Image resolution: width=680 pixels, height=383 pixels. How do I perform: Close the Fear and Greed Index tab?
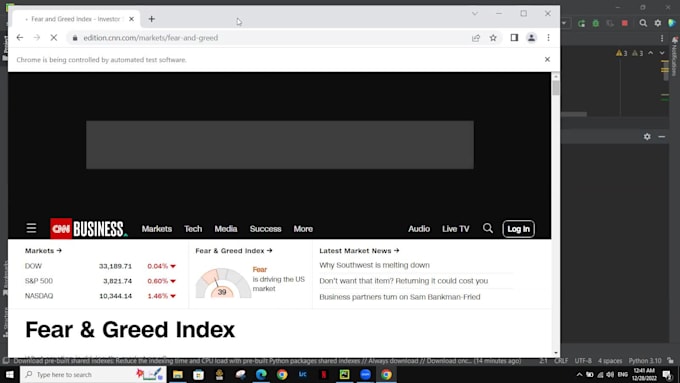[131, 19]
